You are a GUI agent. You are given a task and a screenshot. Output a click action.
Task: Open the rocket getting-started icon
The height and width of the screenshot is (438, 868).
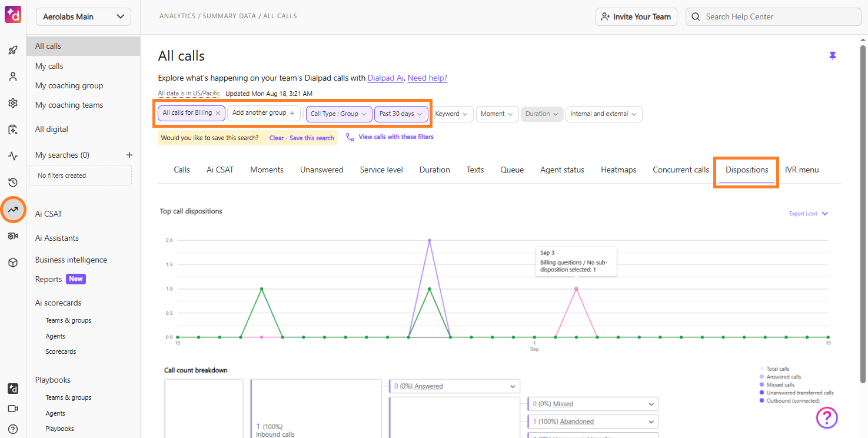click(13, 50)
